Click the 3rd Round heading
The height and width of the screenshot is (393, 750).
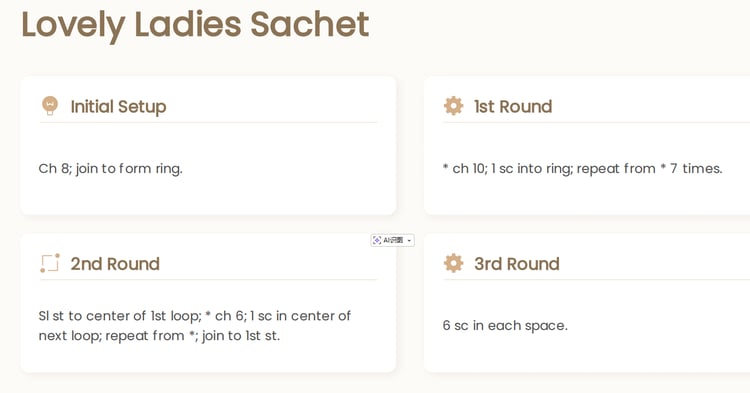click(x=517, y=263)
